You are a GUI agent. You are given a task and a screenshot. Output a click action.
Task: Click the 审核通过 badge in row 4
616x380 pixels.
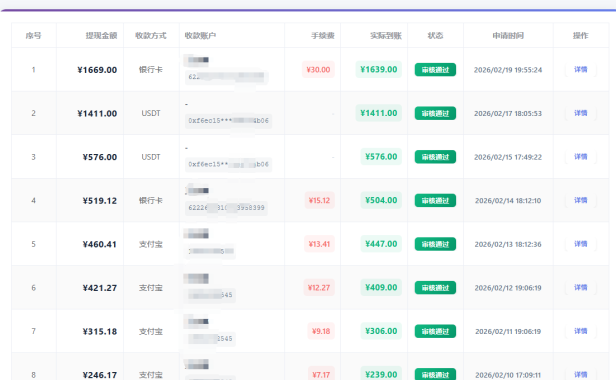tap(435, 201)
